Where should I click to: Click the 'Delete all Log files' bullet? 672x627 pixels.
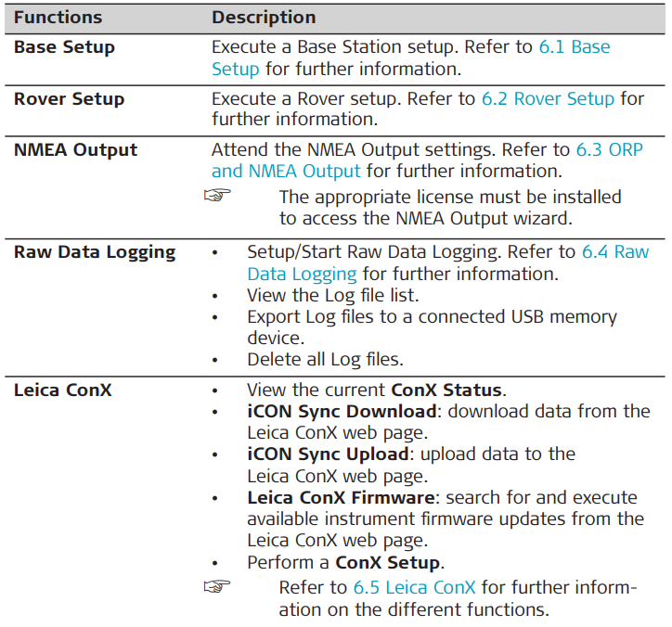pyautogui.click(x=325, y=359)
